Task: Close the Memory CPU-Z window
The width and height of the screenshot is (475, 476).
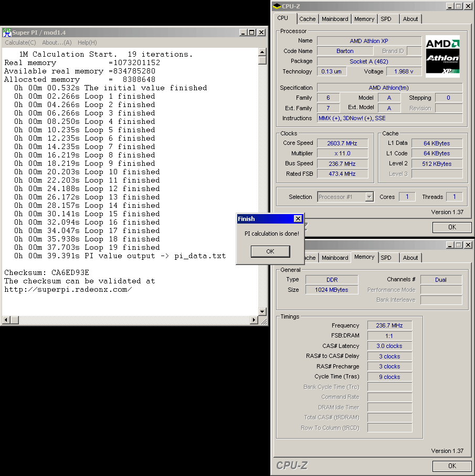Action: tap(468, 245)
